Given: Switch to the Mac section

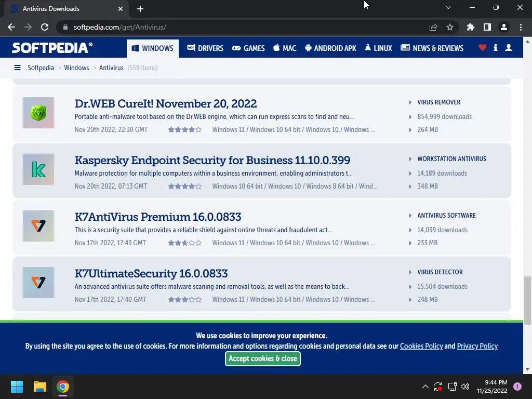Looking at the screenshot, I should pyautogui.click(x=285, y=48).
